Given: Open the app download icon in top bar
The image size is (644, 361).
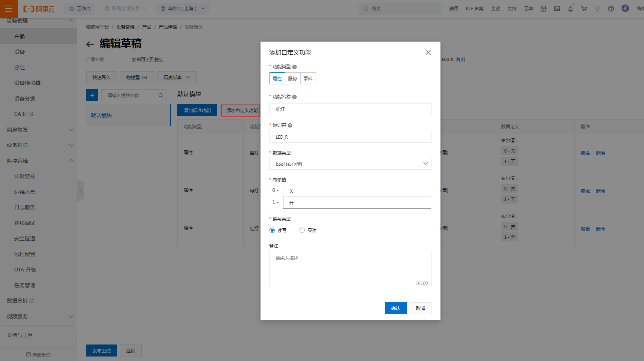Looking at the screenshot, I should point(544,9).
